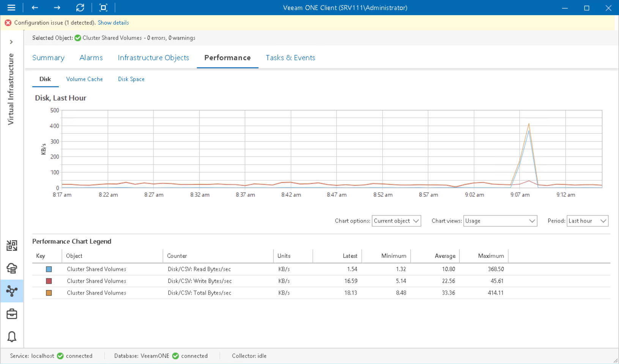Click the red configuration issue icon
This screenshot has height=364, width=619.
[x=8, y=22]
